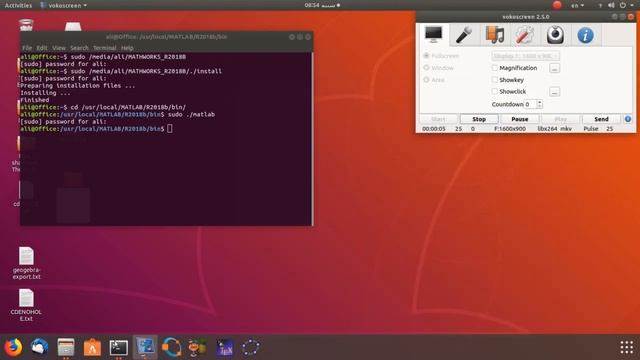The height and width of the screenshot is (360, 640).
Task: Open the vokoscreen tools settings tab
Action: pos(524,35)
